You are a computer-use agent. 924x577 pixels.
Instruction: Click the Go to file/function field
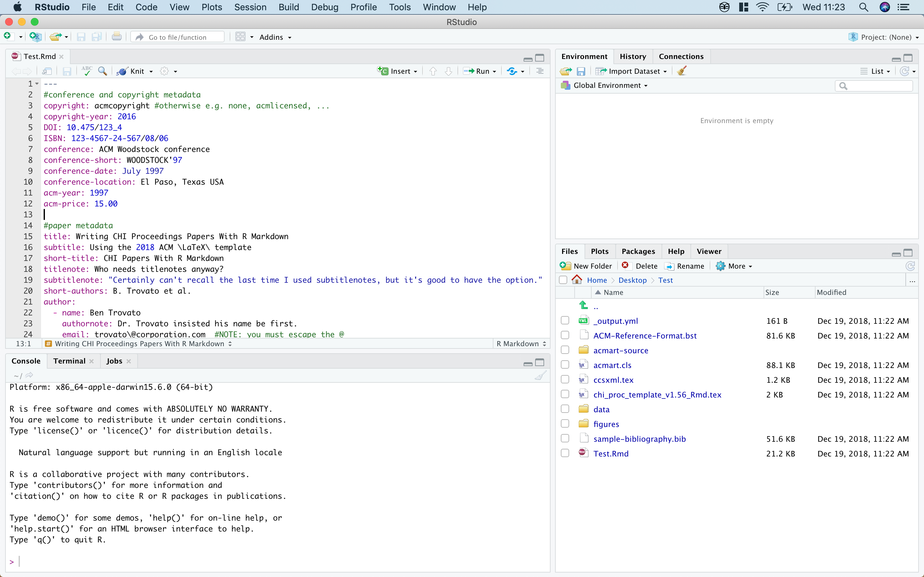point(177,37)
